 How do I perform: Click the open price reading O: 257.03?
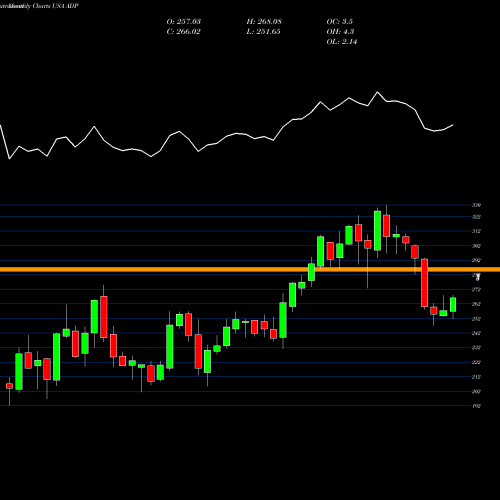point(184,22)
